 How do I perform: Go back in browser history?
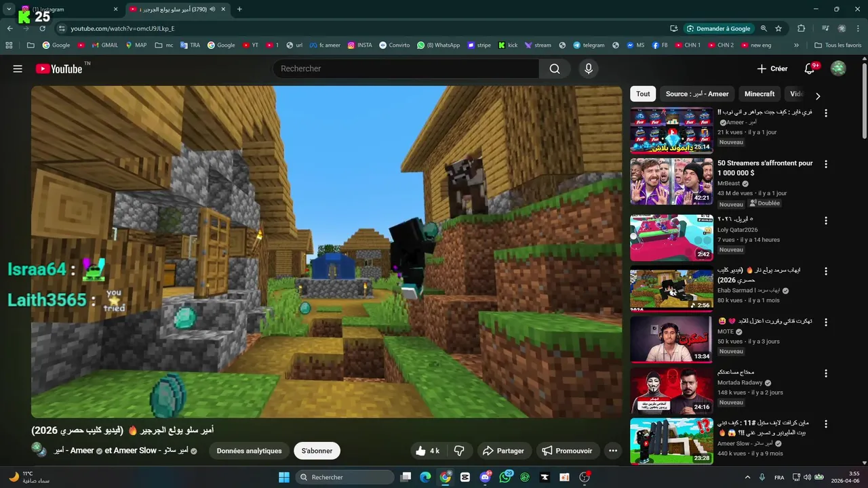tap(9, 28)
